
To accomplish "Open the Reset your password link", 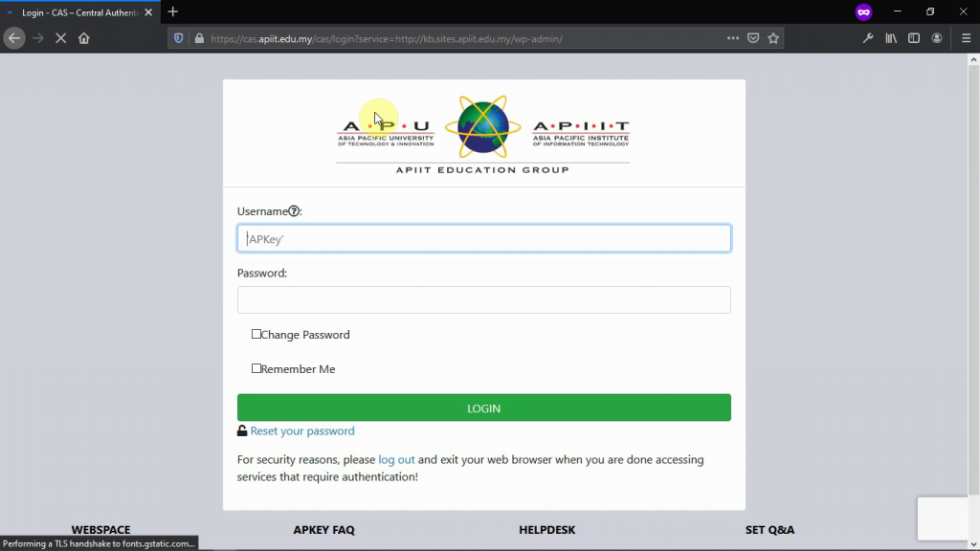I will 302,431.
